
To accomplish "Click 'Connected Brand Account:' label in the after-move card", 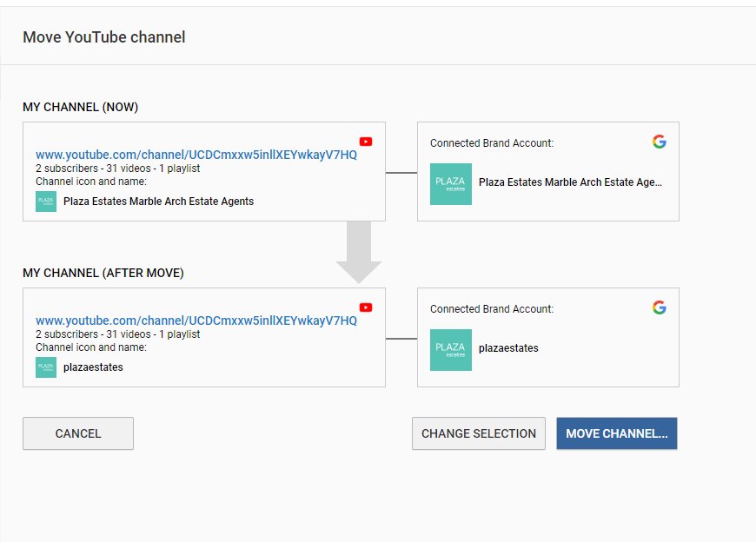I will (x=492, y=309).
